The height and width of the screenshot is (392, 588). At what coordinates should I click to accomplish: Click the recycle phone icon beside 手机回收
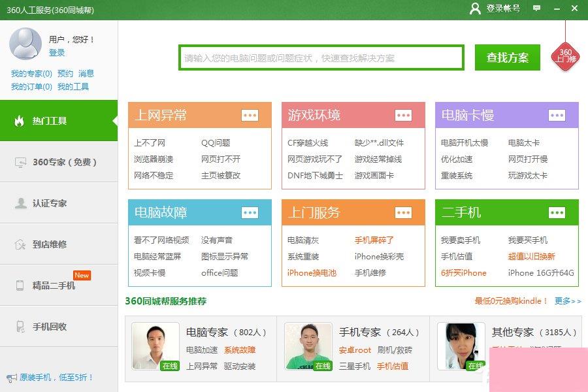(x=20, y=327)
